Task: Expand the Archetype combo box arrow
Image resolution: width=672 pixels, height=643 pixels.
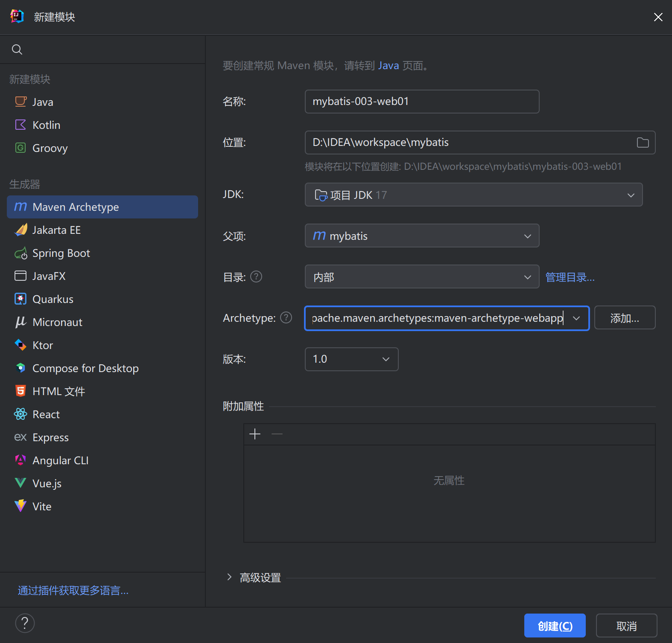Action: click(576, 318)
